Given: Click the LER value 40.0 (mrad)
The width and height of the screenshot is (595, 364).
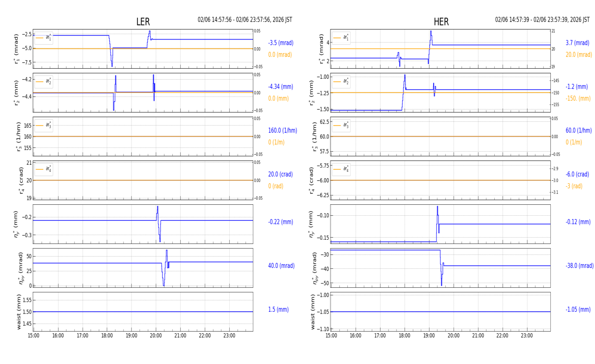Looking at the screenshot, I should 281,266.
